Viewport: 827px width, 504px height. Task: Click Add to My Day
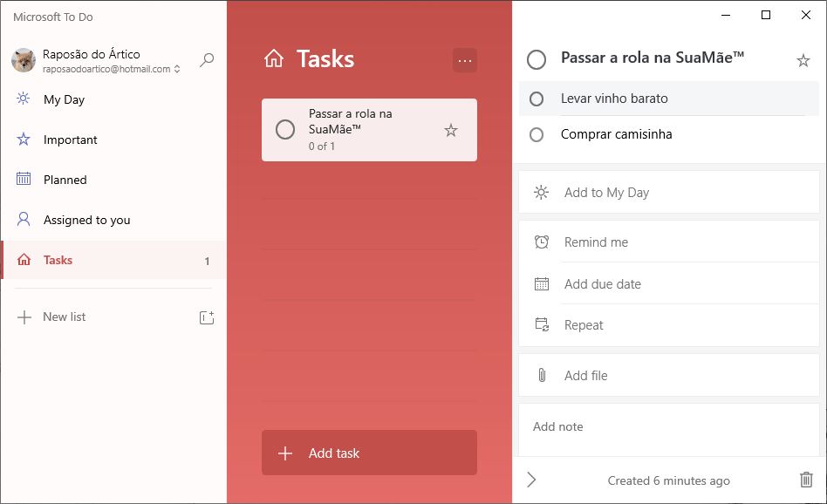point(669,193)
